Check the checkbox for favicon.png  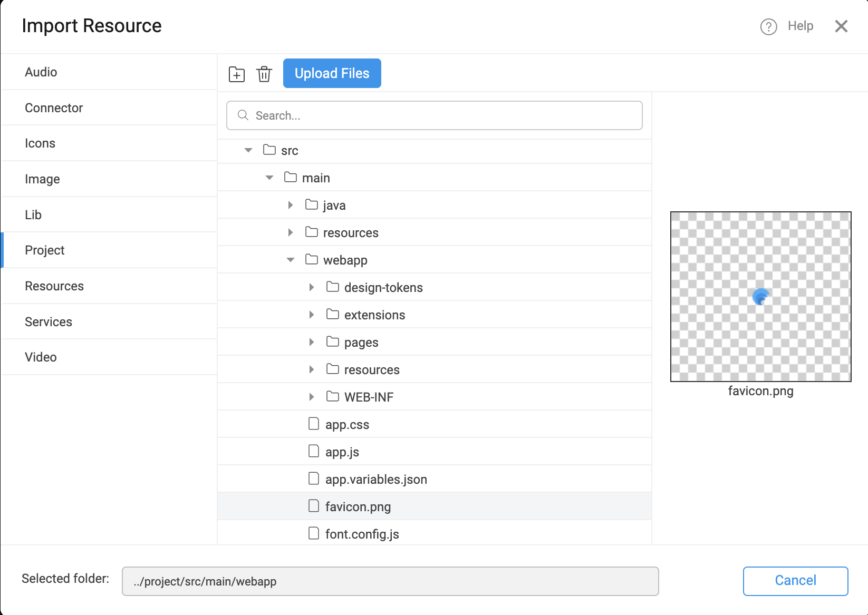pyautogui.click(x=314, y=505)
